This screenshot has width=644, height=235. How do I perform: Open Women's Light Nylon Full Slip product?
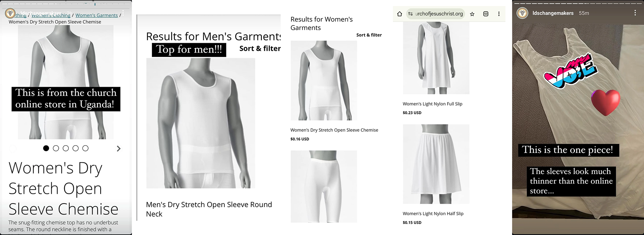pos(432,104)
